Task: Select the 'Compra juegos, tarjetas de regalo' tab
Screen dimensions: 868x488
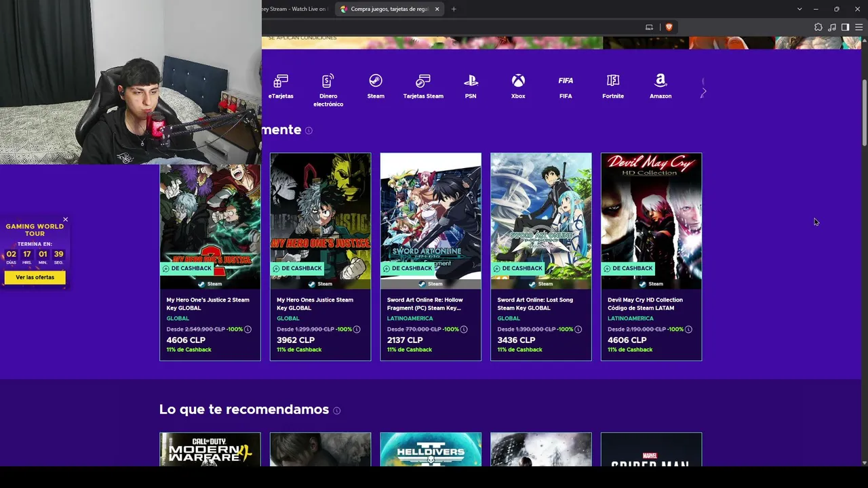Action: click(x=389, y=9)
